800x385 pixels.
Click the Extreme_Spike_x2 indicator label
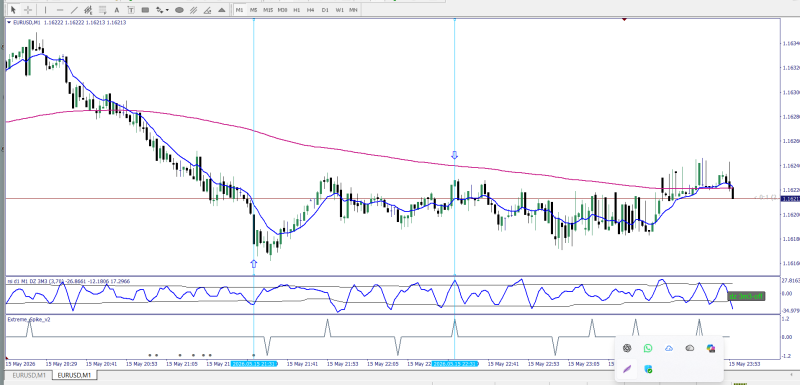[29, 319]
